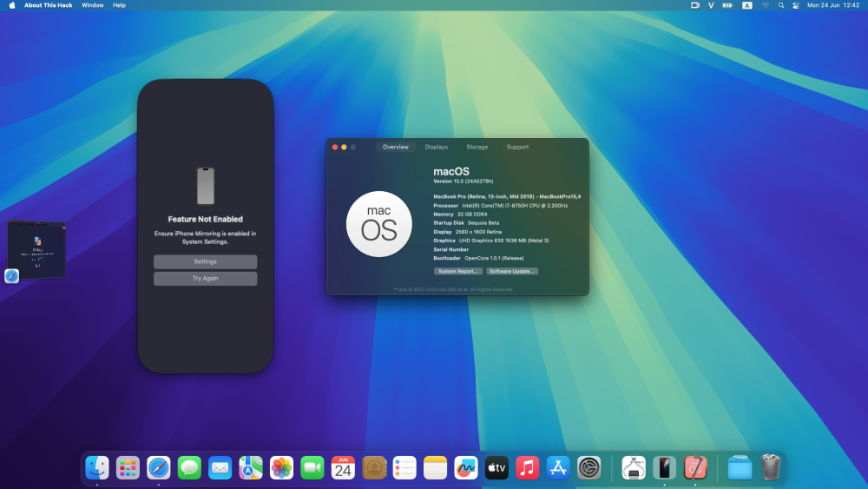This screenshot has width=868, height=489.
Task: Open the Trash in the dock
Action: tap(771, 468)
